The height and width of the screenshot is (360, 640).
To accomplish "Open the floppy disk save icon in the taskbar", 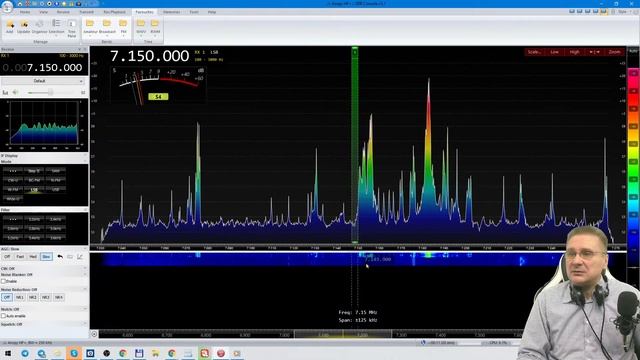I will point(139,353).
